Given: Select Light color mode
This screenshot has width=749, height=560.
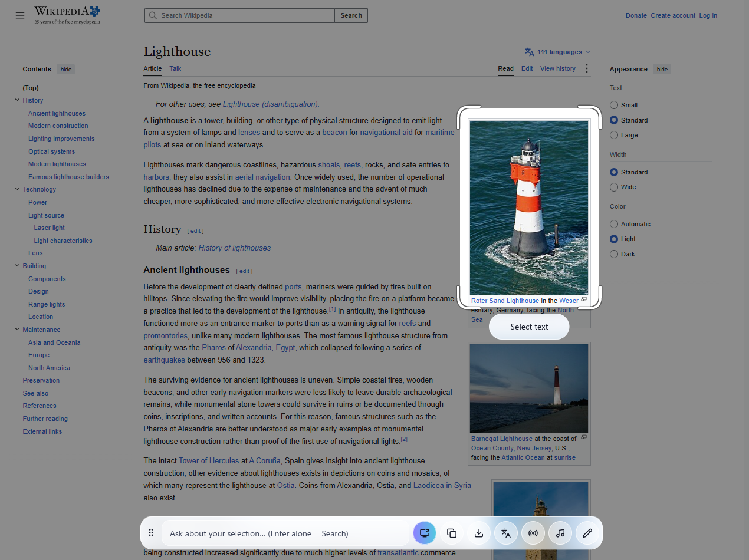Looking at the screenshot, I should (614, 239).
